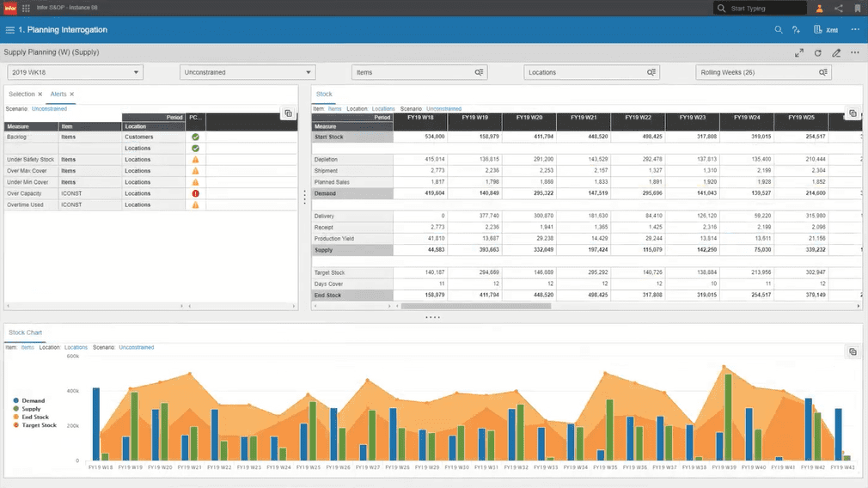Click the share icon in top bar
The image size is (868, 488).
[x=839, y=9]
